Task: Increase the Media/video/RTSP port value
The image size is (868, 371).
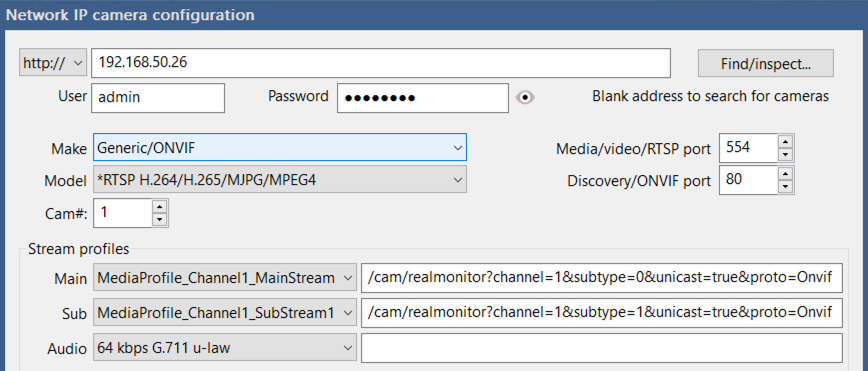Action: click(785, 142)
